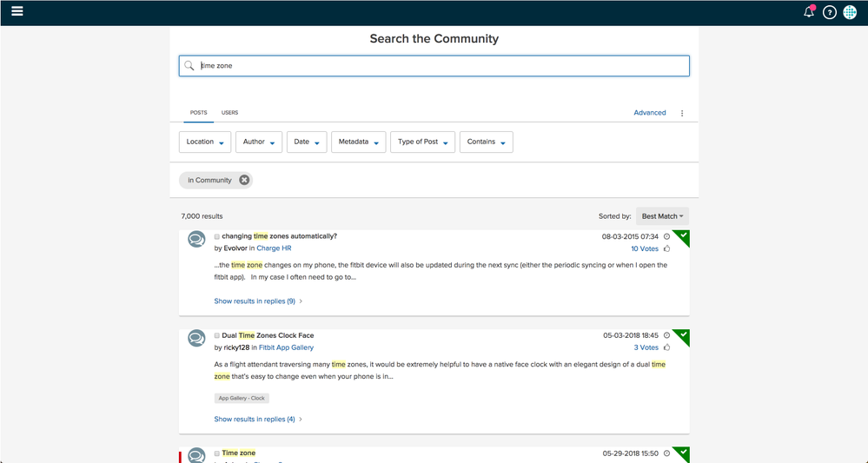Like the post with 10 Votes
This screenshot has height=463, width=868.
[667, 249]
